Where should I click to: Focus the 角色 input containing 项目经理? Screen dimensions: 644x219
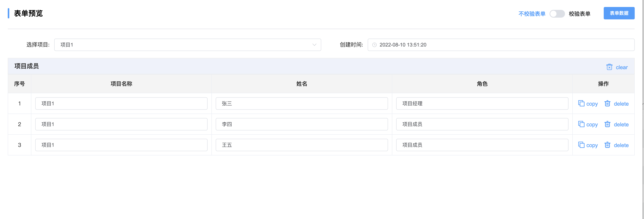tap(482, 103)
